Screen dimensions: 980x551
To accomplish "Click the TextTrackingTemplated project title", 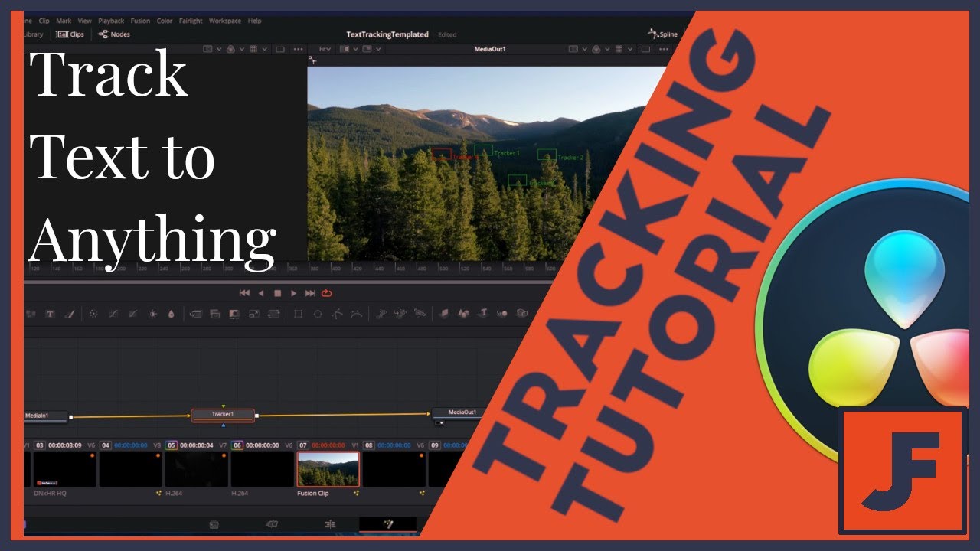I will (387, 34).
